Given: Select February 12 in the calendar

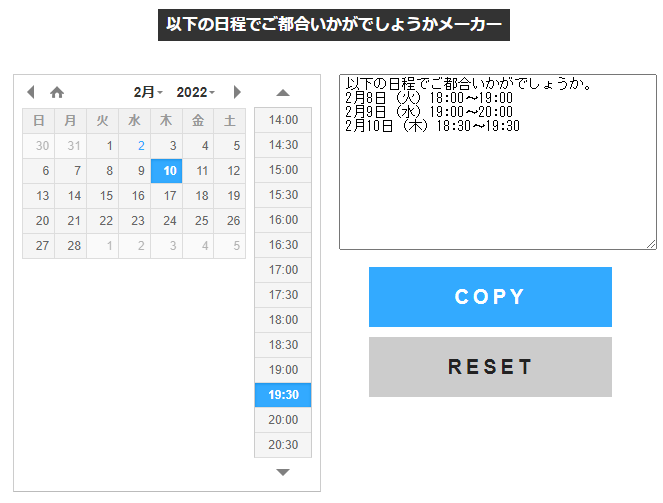Looking at the screenshot, I should tap(230, 171).
